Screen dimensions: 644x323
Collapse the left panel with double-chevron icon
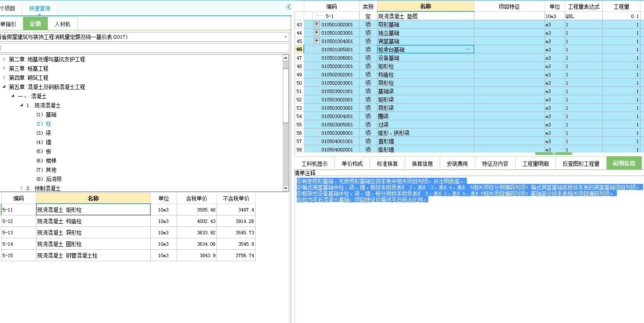coord(288,7)
